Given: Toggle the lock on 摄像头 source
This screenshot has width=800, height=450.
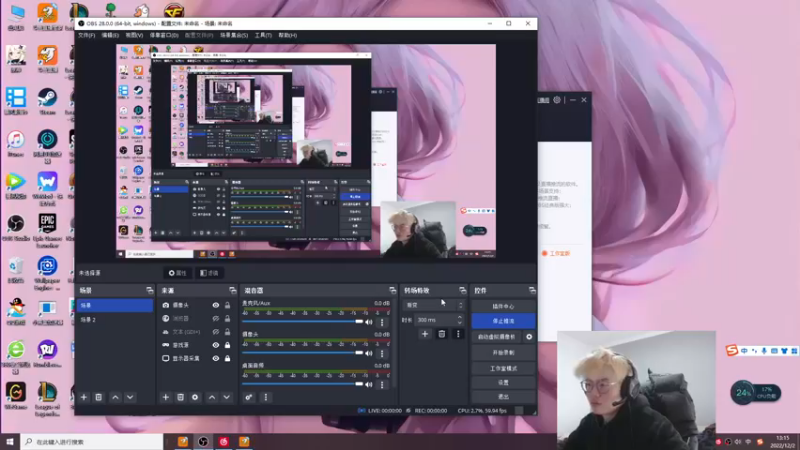Looking at the screenshot, I should click(228, 305).
